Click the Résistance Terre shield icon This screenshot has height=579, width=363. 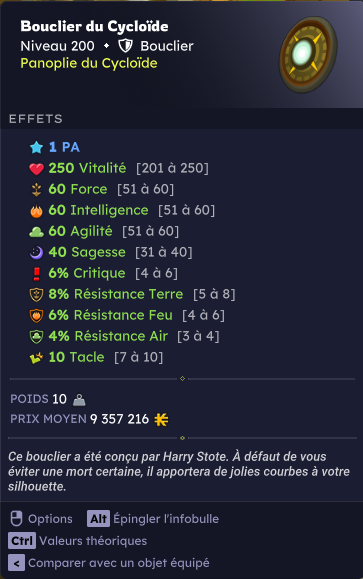36,295
